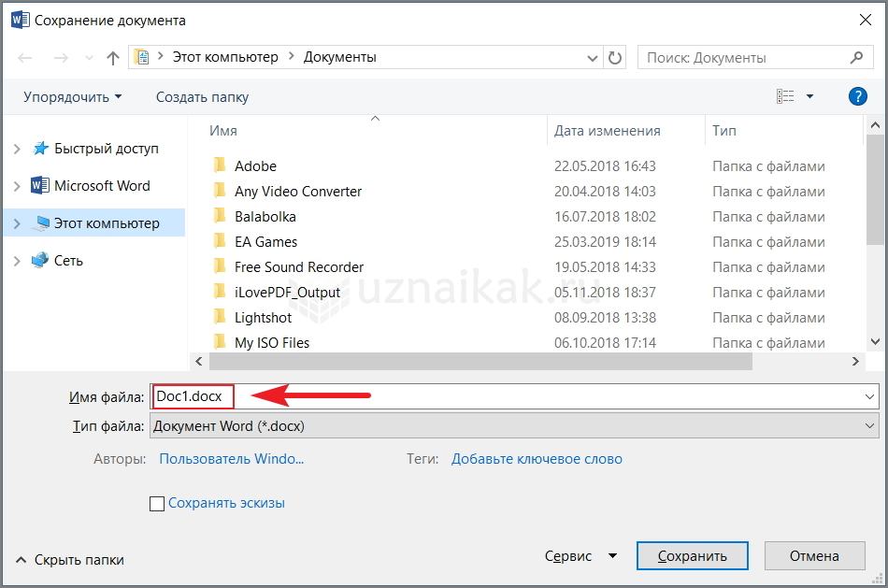Screen dimensions: 888x588
Task: Click the Network icon in sidebar
Action: pyautogui.click(x=40, y=261)
